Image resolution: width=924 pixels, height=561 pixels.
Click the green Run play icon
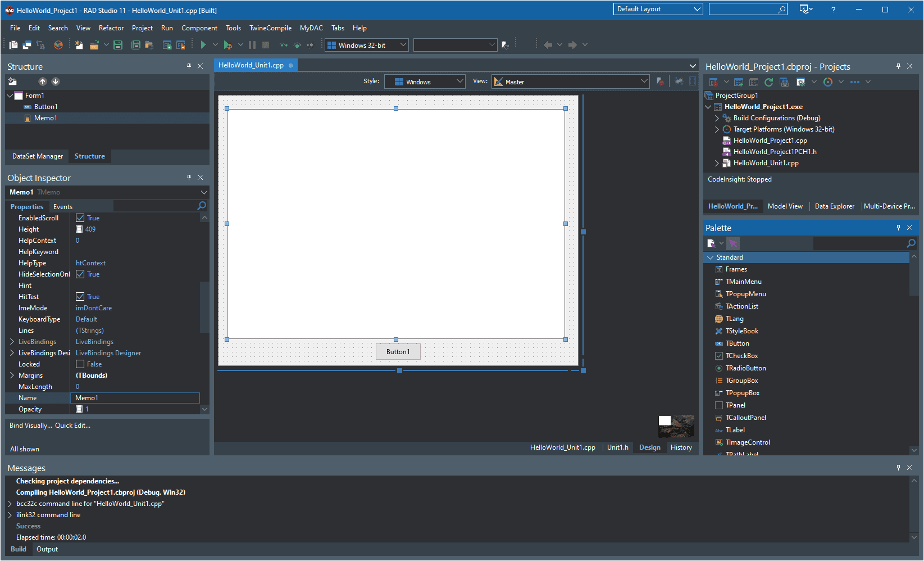coord(203,45)
